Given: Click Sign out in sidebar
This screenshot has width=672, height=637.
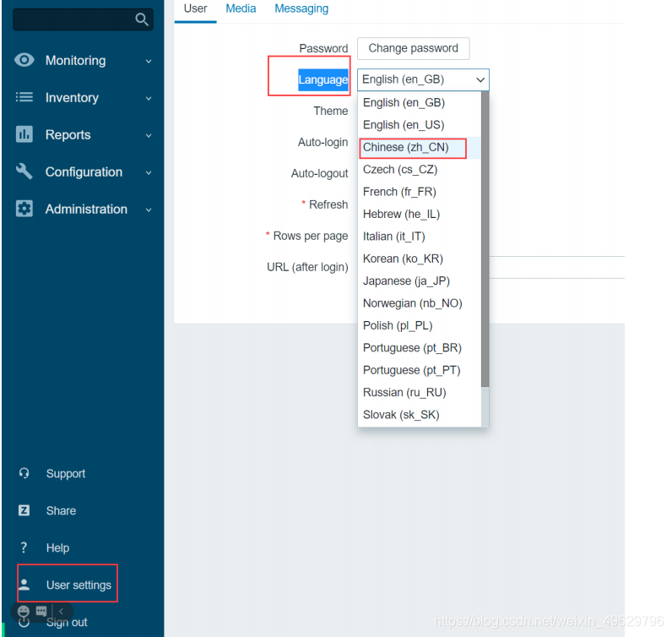Looking at the screenshot, I should tap(67, 623).
